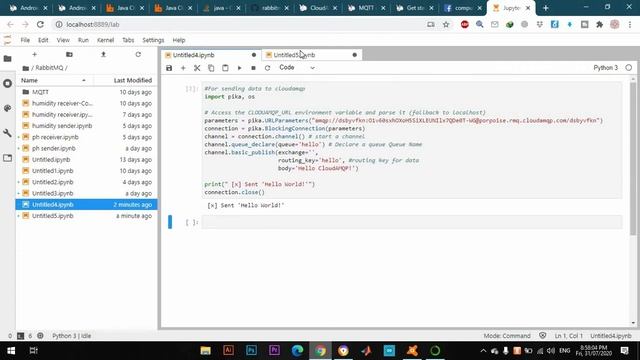Open the Edit menu

(43, 40)
